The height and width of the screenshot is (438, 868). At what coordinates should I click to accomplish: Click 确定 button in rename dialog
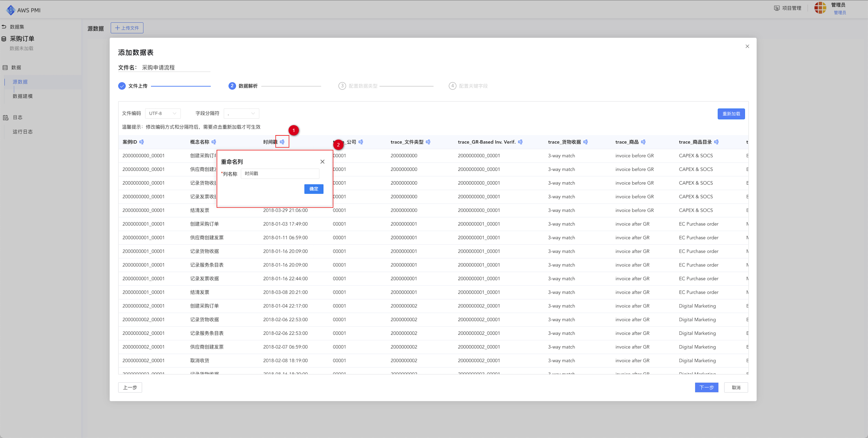(x=314, y=188)
